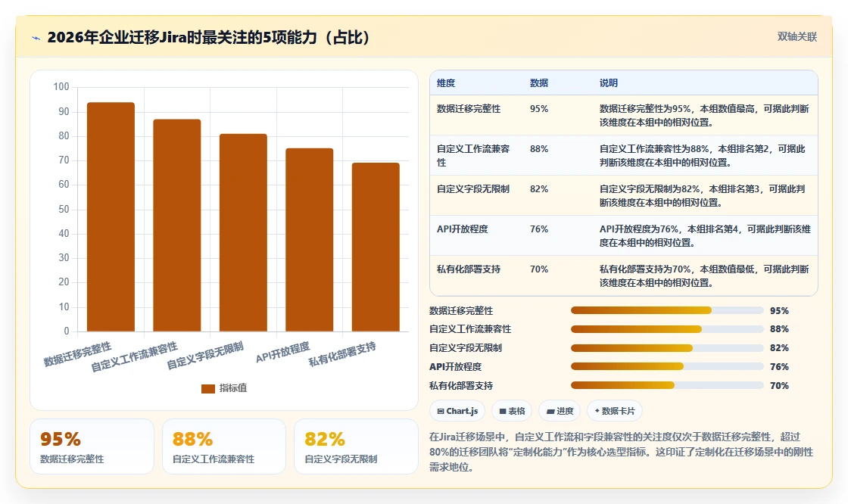
Task: Click the description stating 本组排名第3
Action: [702, 195]
